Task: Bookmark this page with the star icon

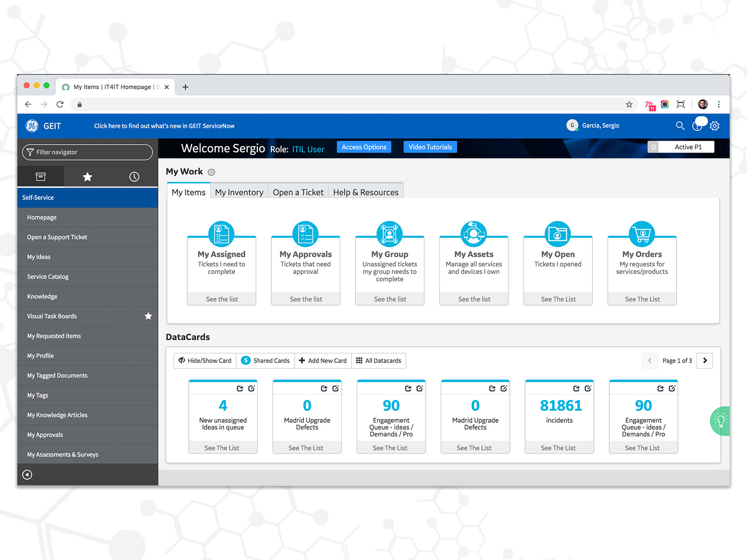Action: pyautogui.click(x=629, y=105)
